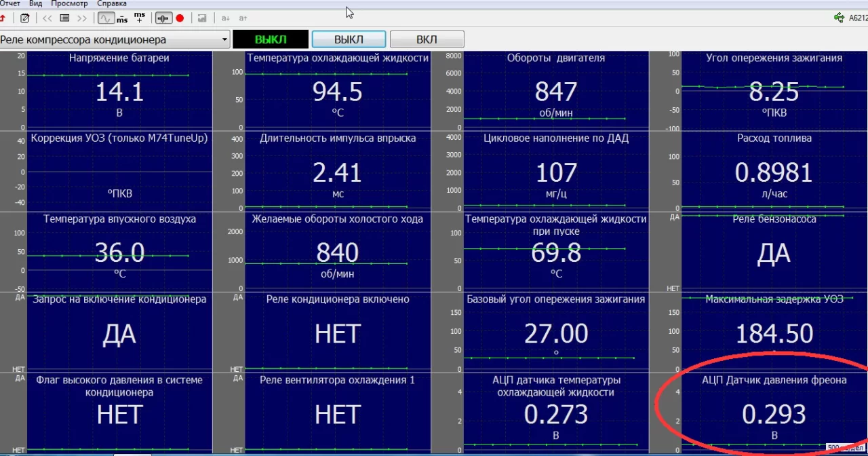
Task: Open the Реле компрессора кондиционера dropdown
Action: click(x=115, y=40)
